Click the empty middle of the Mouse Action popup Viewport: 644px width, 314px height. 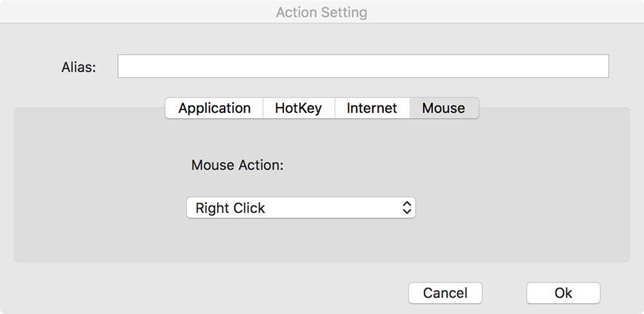coord(333,208)
